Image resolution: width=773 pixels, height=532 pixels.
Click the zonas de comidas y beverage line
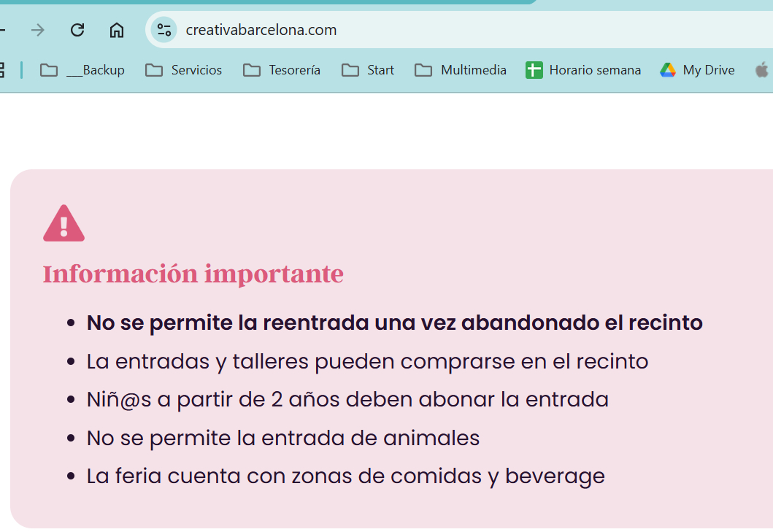pos(345,477)
